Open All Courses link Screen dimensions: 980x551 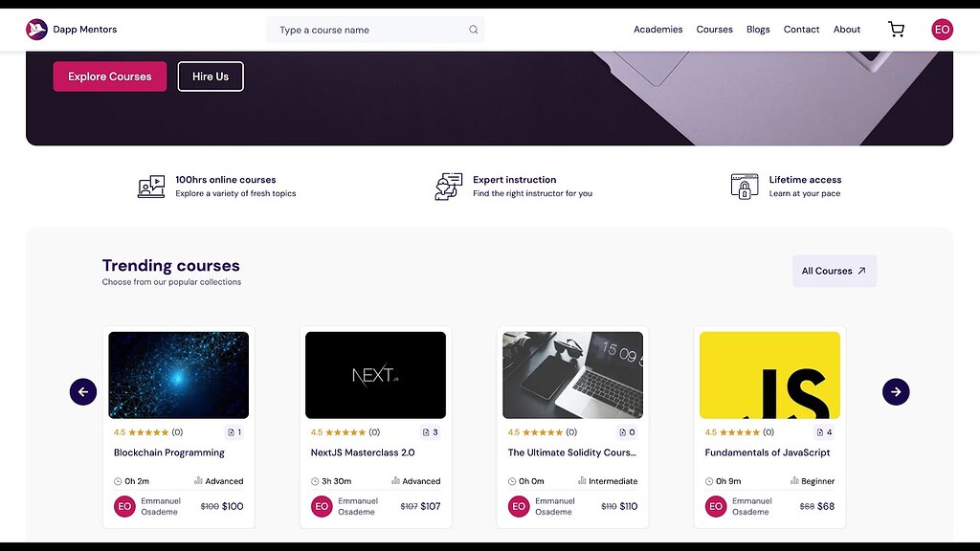coord(833,271)
